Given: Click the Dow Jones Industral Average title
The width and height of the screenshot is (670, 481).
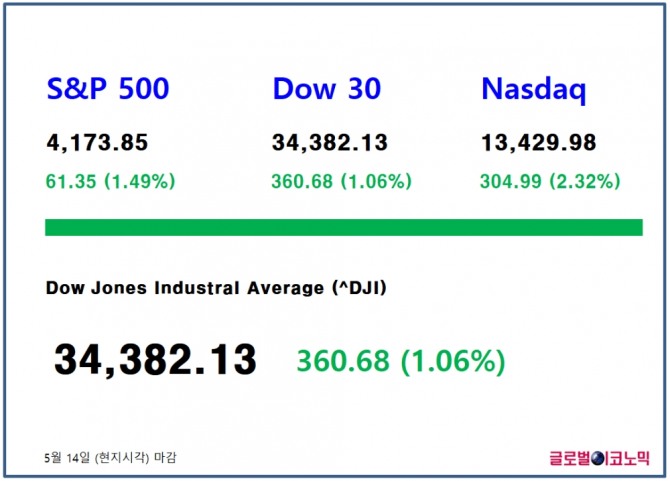Looking at the screenshot, I should pyautogui.click(x=185, y=288).
